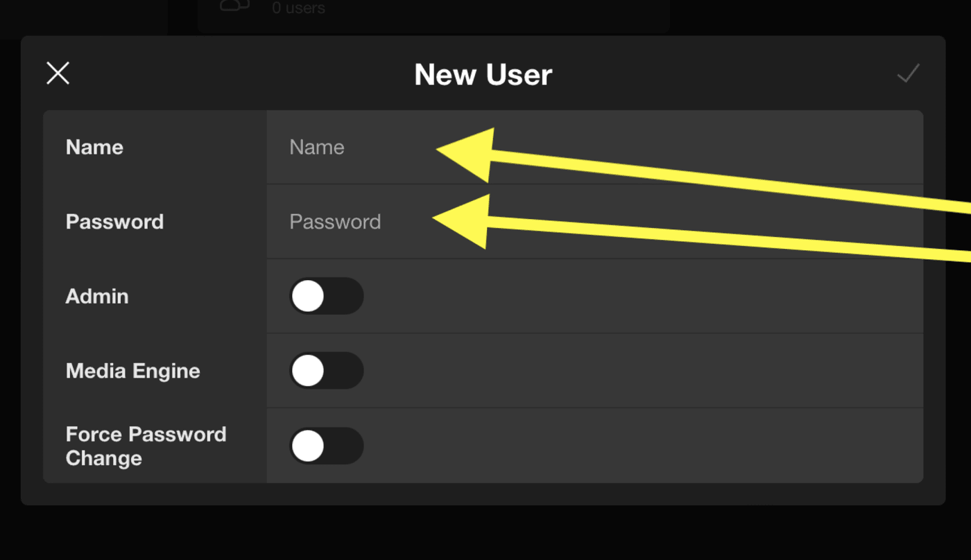Image resolution: width=971 pixels, height=560 pixels.
Task: Confirm new user with the checkmark
Action: click(x=908, y=73)
